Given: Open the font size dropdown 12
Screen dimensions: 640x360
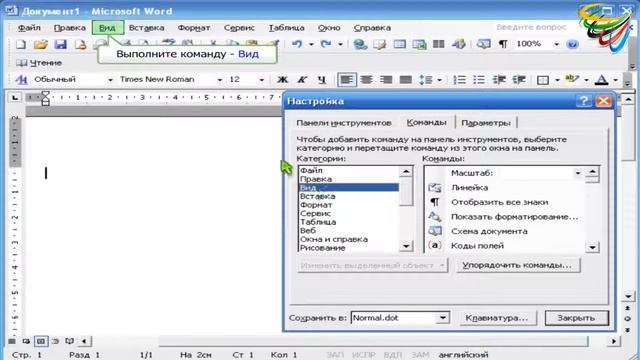Looking at the screenshot, I should pyautogui.click(x=262, y=80).
